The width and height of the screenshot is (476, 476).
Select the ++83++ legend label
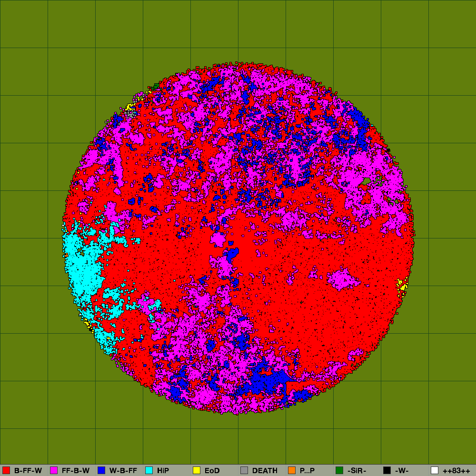[x=456, y=471]
